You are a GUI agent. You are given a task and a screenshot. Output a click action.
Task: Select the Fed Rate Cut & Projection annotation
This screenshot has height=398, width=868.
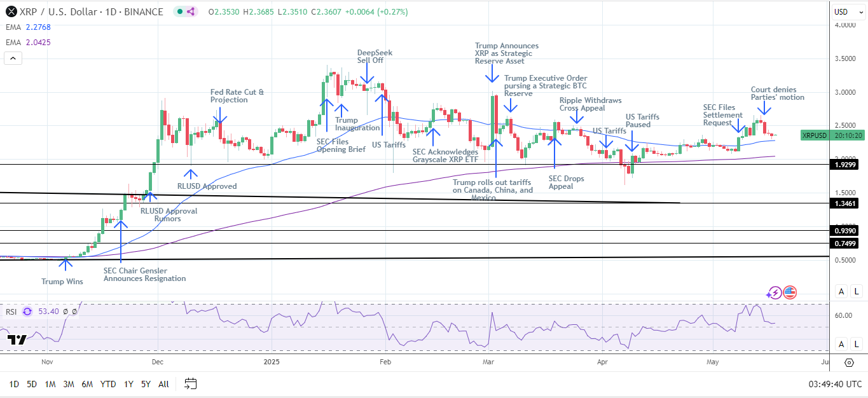click(237, 96)
